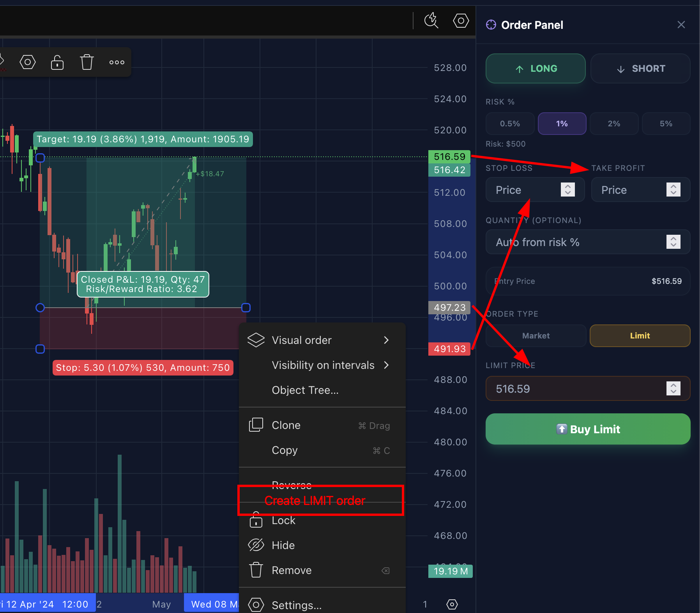Click the Buy Limit button
The width and height of the screenshot is (700, 613).
(588, 429)
